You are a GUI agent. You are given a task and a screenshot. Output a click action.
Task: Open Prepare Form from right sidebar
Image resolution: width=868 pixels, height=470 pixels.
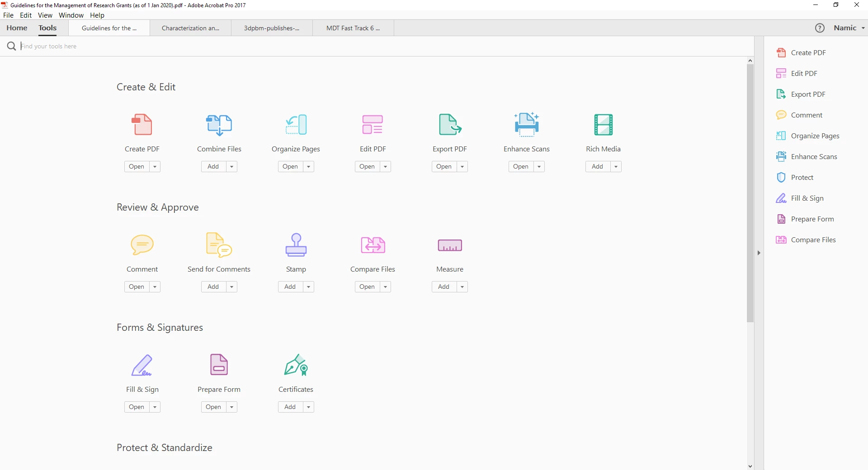pos(805,219)
